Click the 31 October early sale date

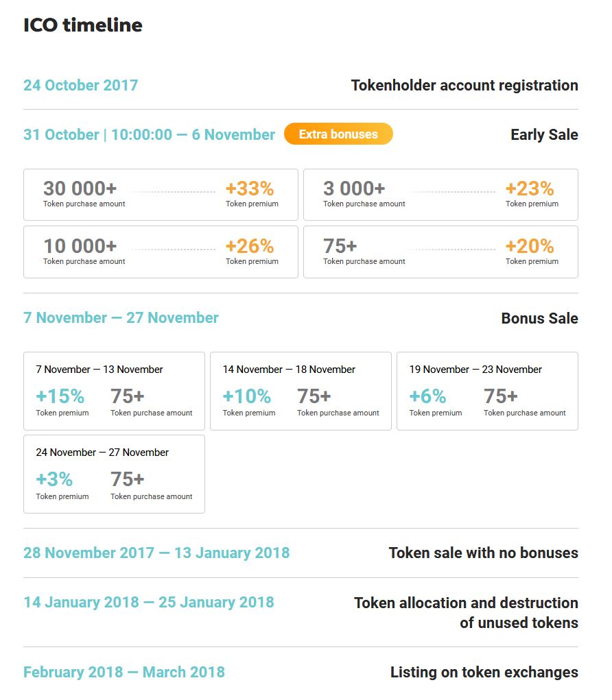tap(149, 134)
